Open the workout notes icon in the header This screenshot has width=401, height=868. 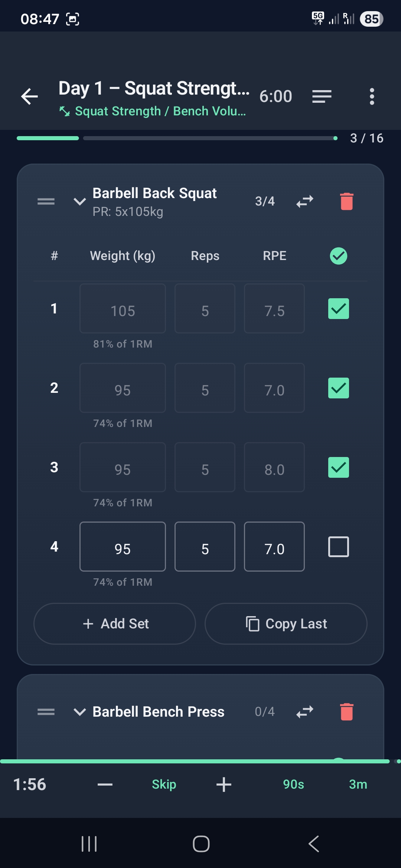pos(322,96)
